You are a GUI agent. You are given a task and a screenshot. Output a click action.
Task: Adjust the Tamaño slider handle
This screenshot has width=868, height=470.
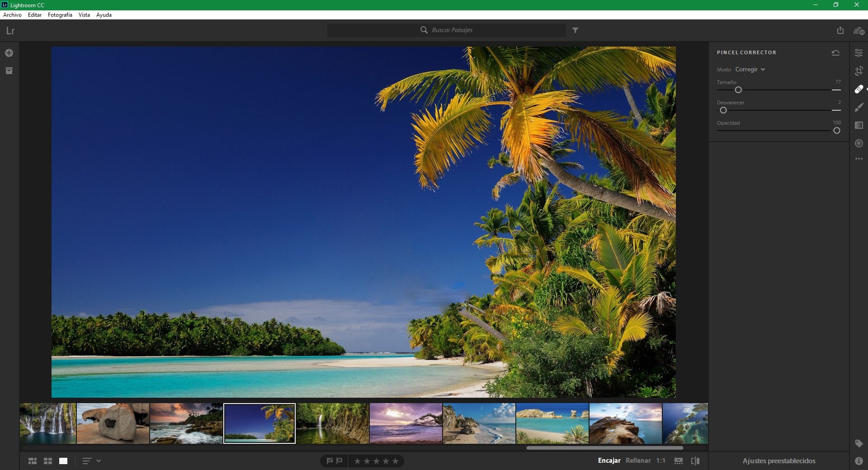[738, 90]
